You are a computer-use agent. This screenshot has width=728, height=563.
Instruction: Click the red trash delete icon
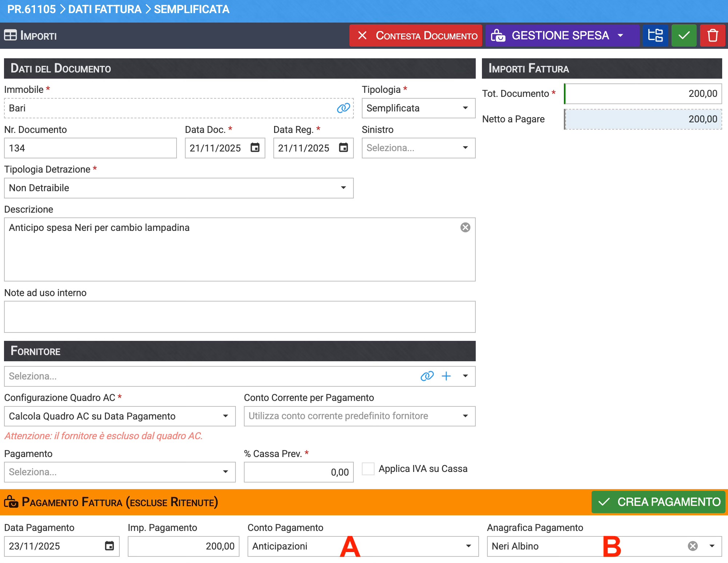(x=712, y=36)
